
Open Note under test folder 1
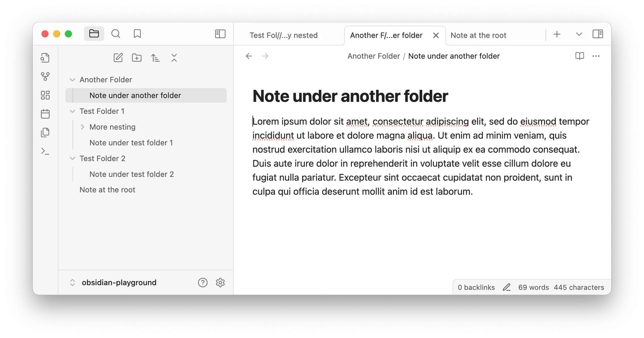click(x=131, y=143)
